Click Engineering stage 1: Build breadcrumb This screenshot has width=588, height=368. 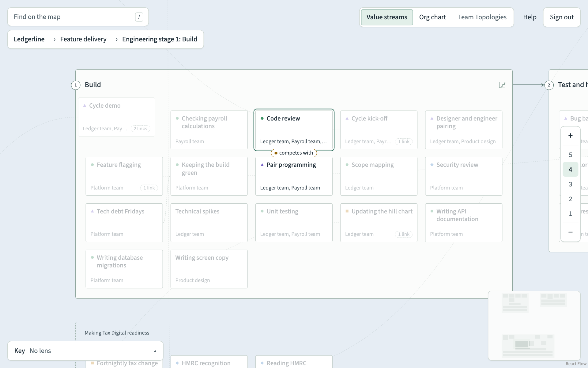160,39
